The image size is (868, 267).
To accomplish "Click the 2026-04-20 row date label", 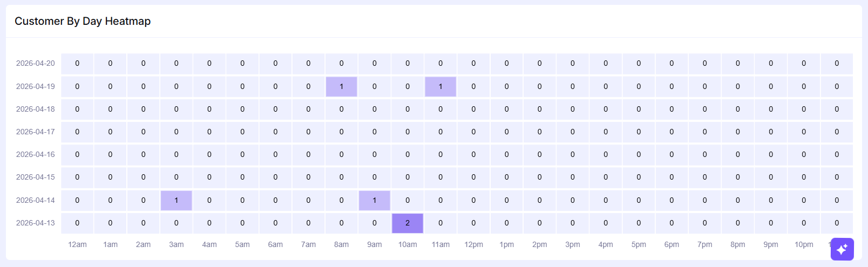I will (36, 64).
